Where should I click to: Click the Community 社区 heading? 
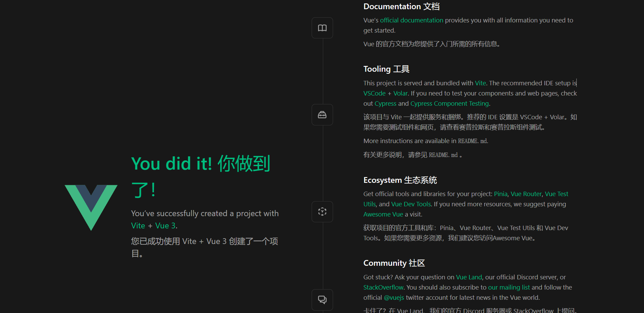(x=394, y=263)
